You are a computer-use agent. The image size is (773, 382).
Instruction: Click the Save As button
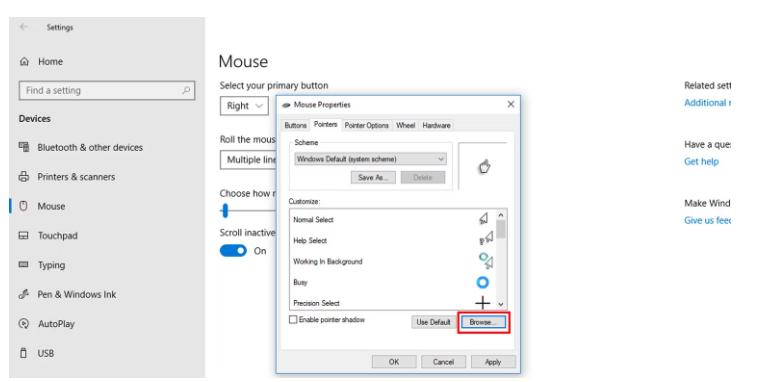pyautogui.click(x=373, y=177)
